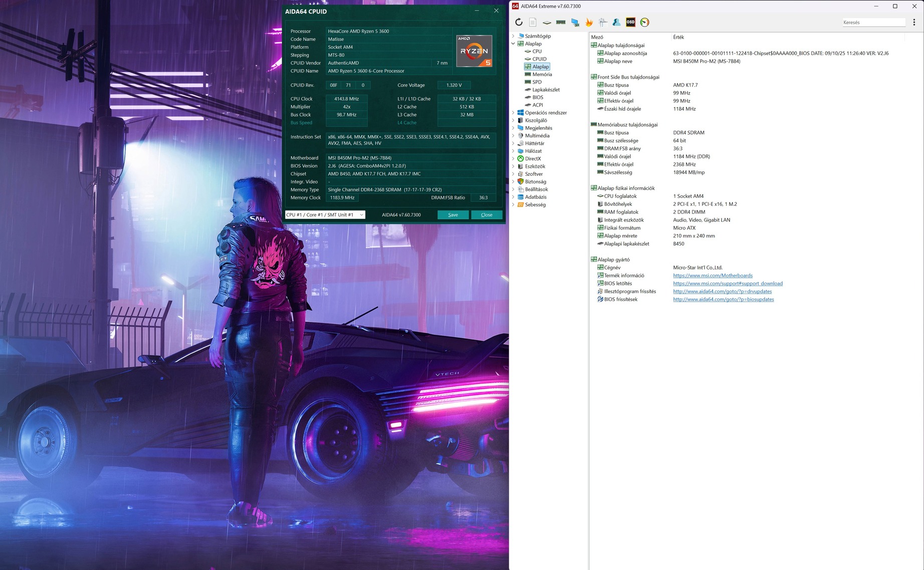924x570 pixels.
Task: Click the Sebesség benchmark icon
Action: tap(521, 205)
